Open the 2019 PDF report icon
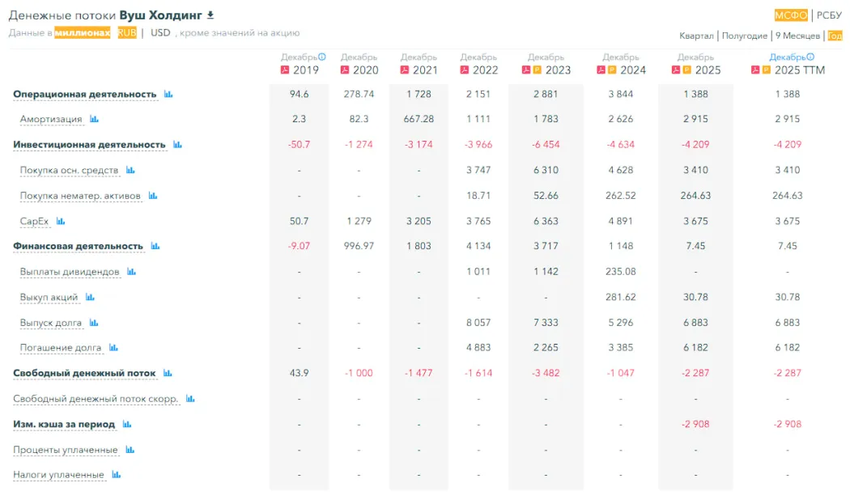The image size is (850, 504). coord(285,70)
